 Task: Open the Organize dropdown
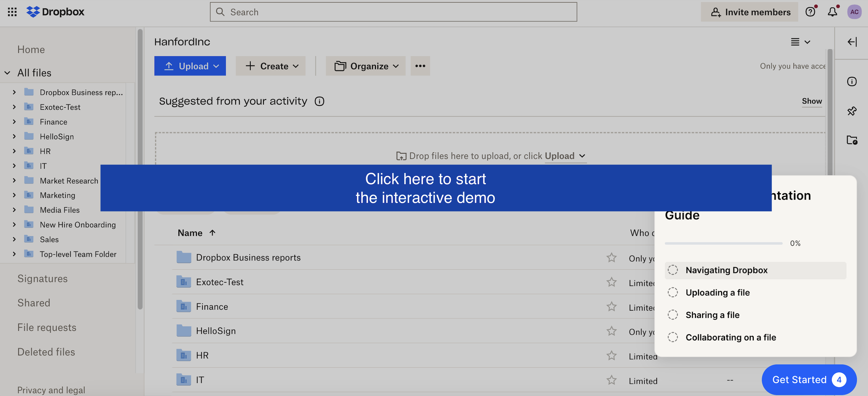pyautogui.click(x=366, y=66)
